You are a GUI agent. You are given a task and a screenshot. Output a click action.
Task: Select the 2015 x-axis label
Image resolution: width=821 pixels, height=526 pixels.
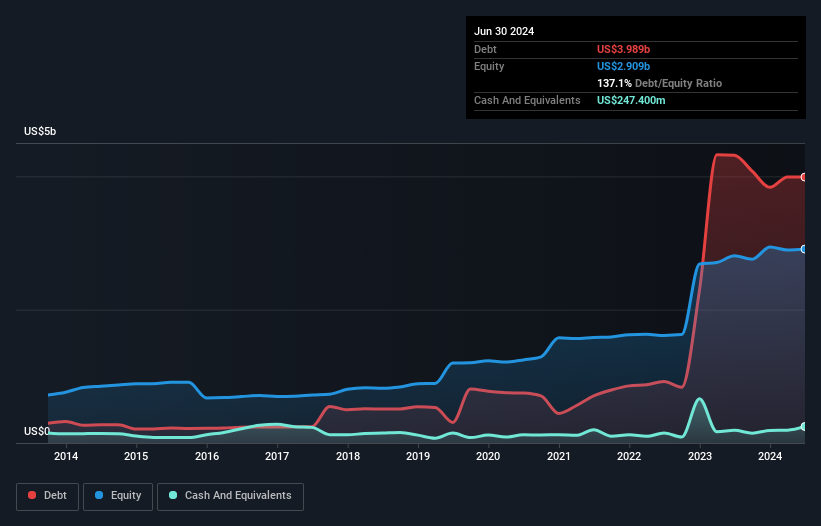136,456
